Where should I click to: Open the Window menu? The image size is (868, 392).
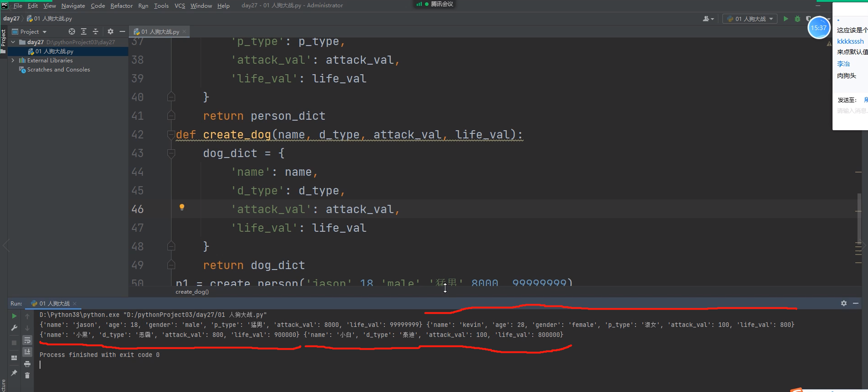click(x=201, y=5)
